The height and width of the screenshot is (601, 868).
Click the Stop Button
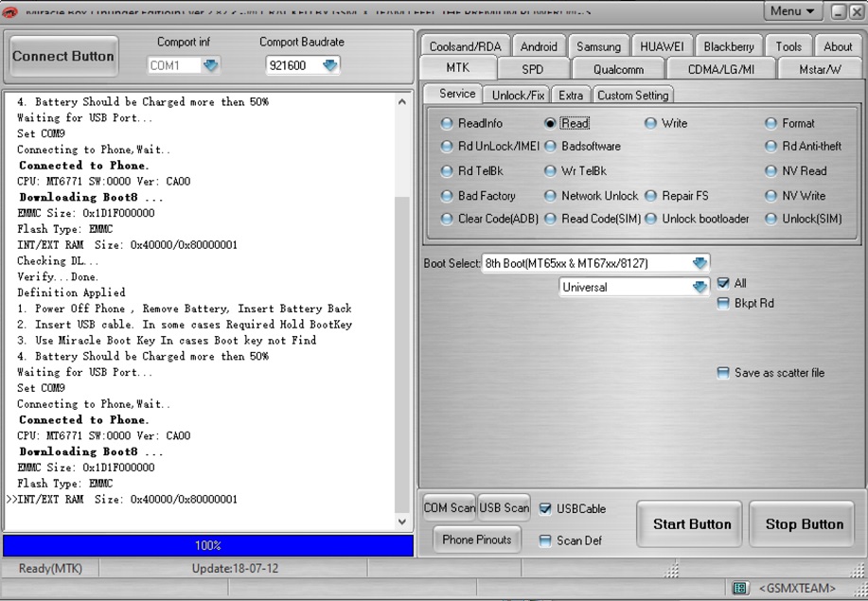tap(803, 523)
